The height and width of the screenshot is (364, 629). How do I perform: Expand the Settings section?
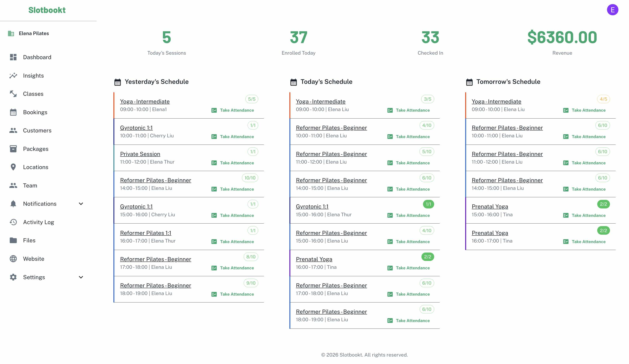pos(81,277)
